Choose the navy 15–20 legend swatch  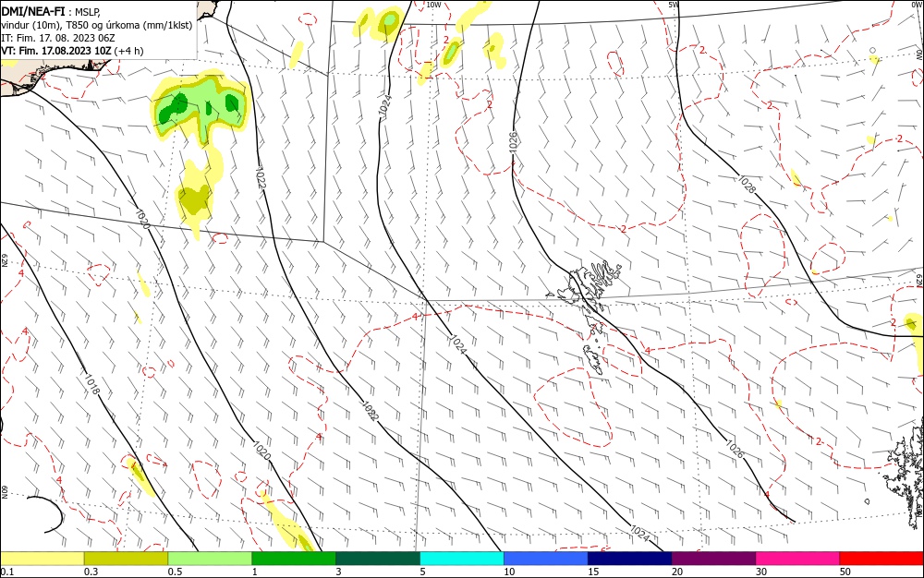(629, 559)
